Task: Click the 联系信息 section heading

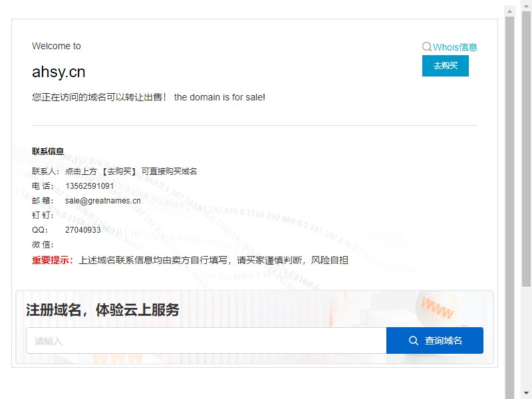Action: click(48, 152)
